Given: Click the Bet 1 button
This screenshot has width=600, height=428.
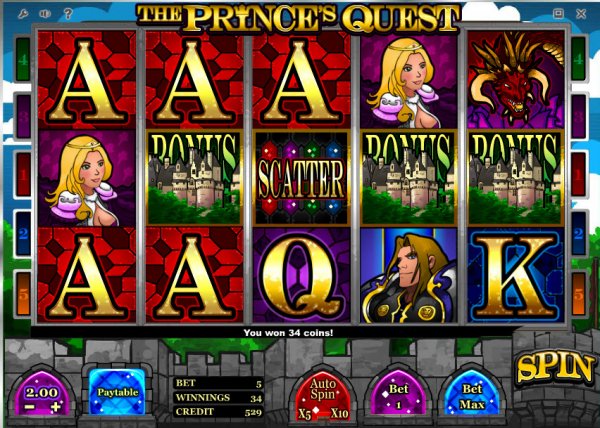Looking at the screenshot, I should point(398,394).
